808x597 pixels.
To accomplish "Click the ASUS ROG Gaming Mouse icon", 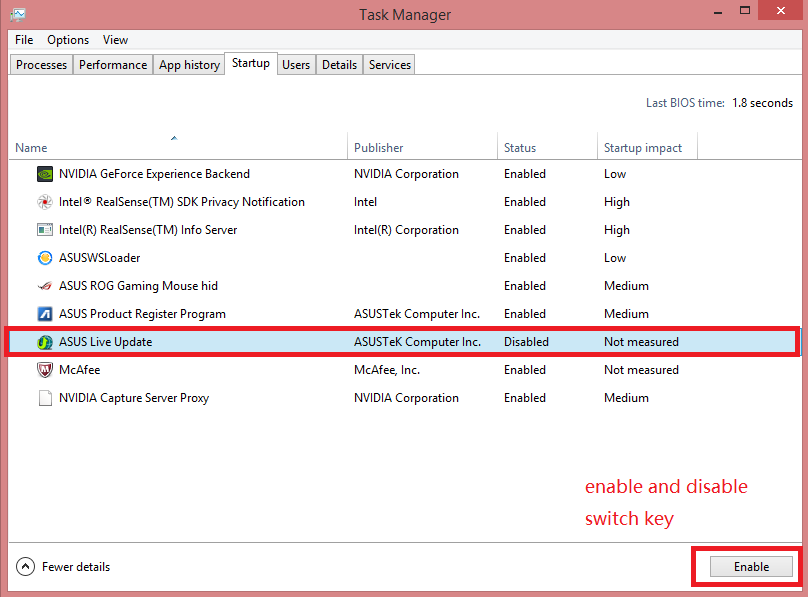I will click(45, 286).
